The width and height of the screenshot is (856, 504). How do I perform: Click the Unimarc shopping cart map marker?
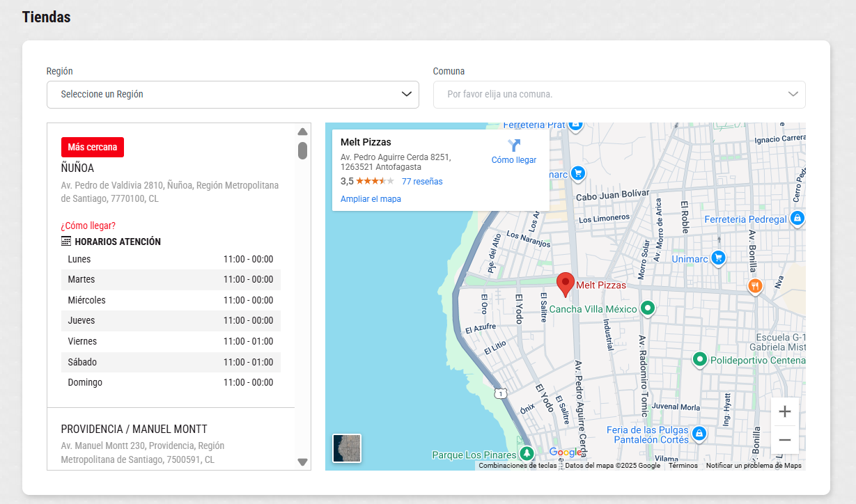pos(719,258)
